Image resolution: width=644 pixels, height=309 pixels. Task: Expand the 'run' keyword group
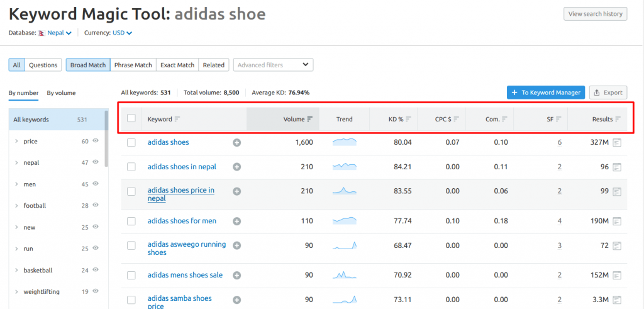16,249
